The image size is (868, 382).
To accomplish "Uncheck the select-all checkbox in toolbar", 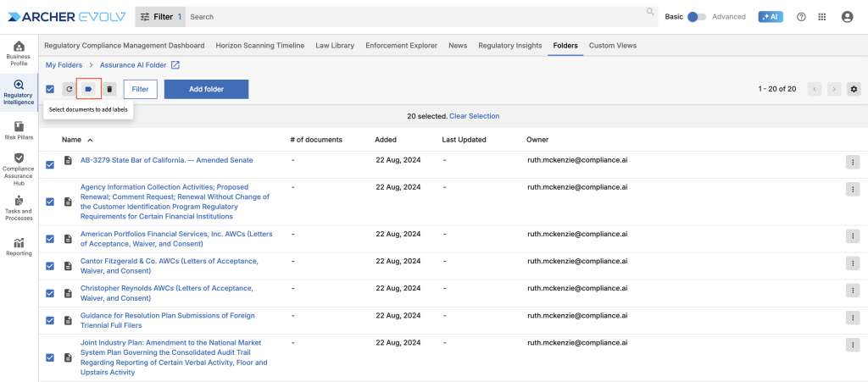I will [x=50, y=89].
